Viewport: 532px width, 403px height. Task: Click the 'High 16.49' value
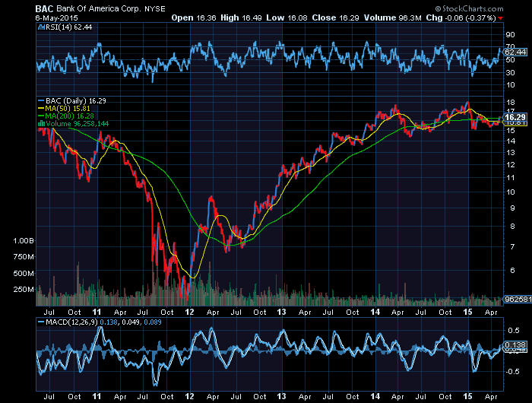(241, 18)
